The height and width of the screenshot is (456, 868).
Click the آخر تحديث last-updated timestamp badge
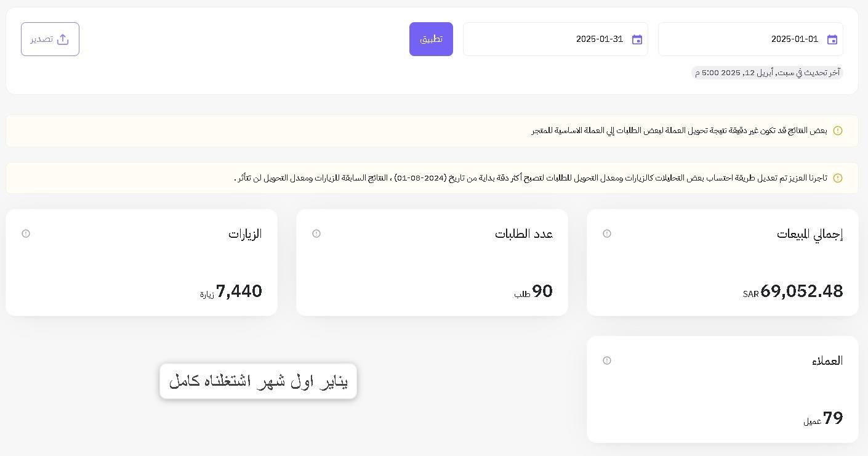pyautogui.click(x=767, y=73)
